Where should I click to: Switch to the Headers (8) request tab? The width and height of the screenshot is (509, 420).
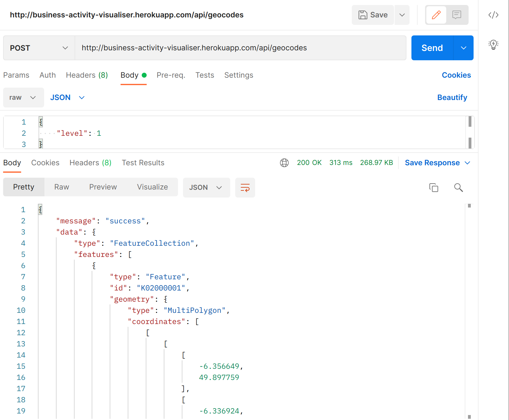point(87,75)
